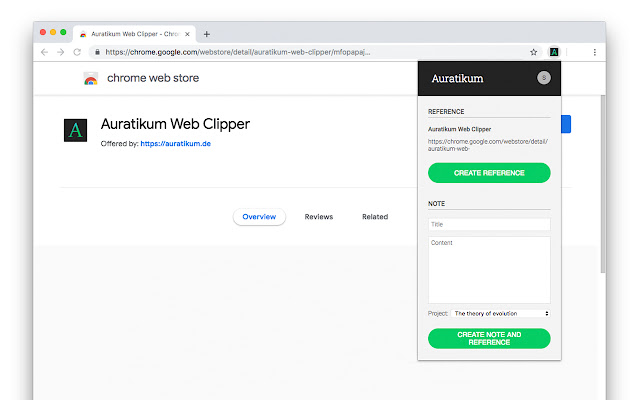Click the Chrome Web Store logo icon
Image resolution: width=640 pixels, height=400 pixels.
[x=91, y=78]
